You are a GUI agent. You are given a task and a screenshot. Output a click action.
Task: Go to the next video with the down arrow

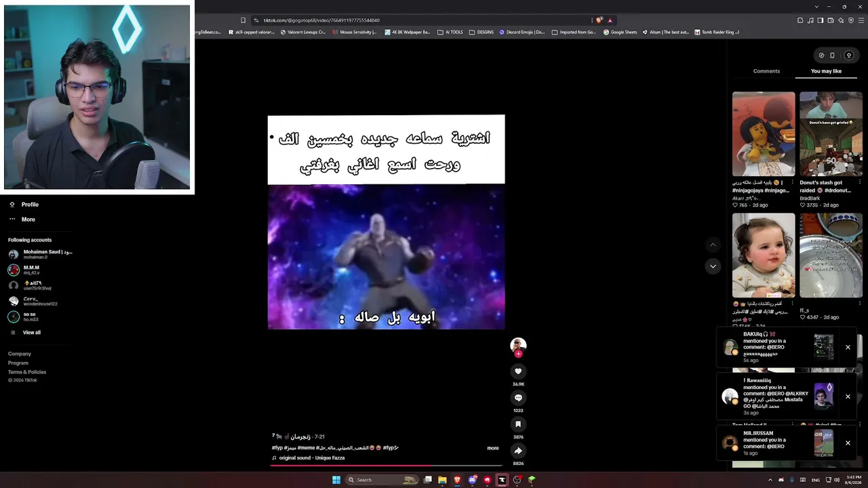[712, 266]
